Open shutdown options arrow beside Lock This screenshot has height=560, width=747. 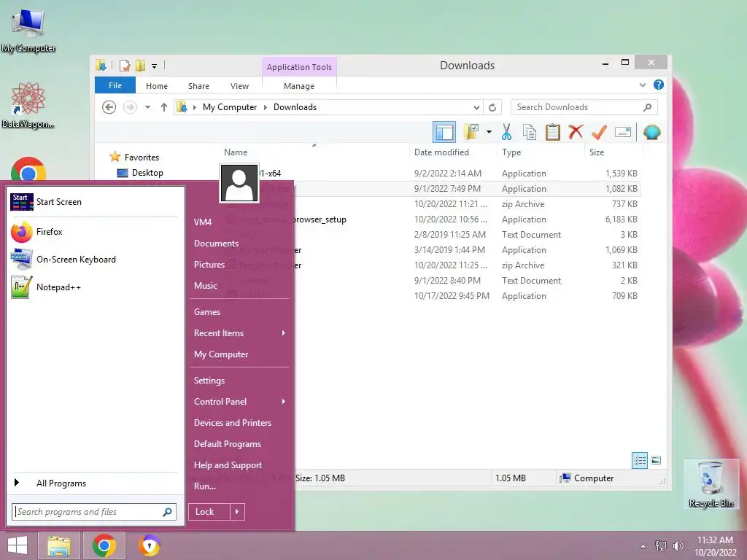coord(237,512)
